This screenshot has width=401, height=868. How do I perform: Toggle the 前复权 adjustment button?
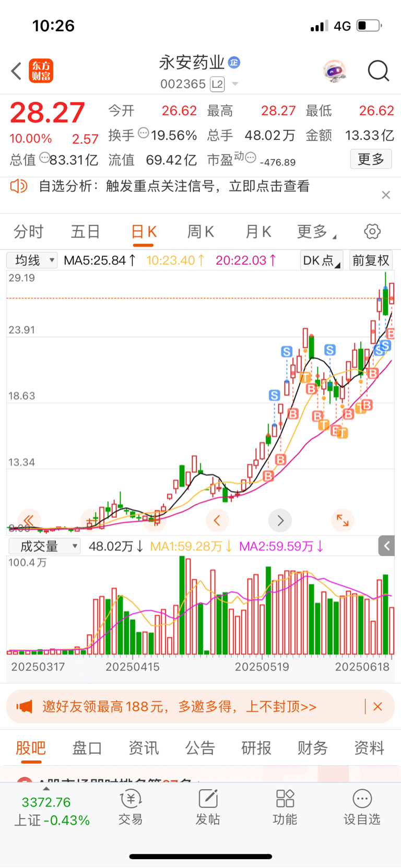[x=371, y=260]
